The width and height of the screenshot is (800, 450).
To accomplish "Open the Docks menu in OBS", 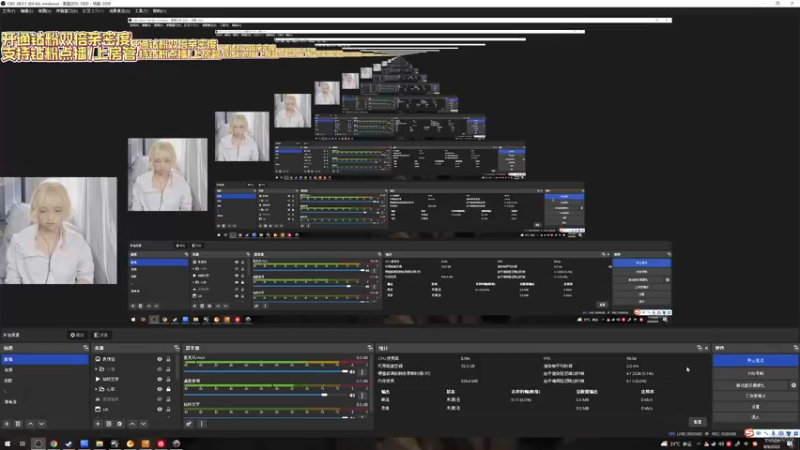I will pyautogui.click(x=67, y=11).
